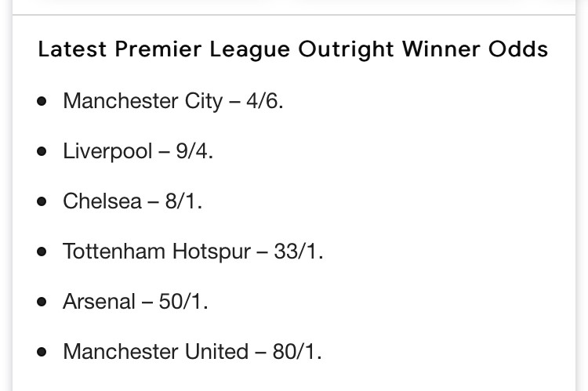
Task: Click the 9/4 odds value
Action: (x=193, y=151)
